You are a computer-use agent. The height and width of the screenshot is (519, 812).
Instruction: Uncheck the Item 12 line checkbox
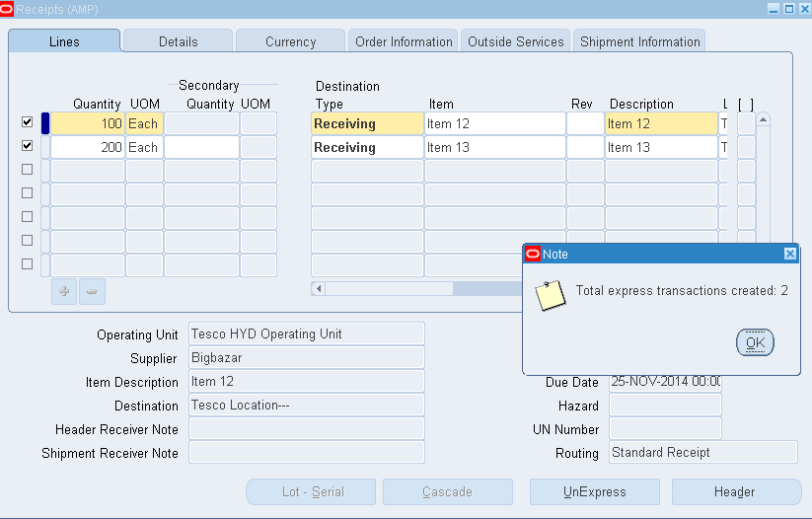pyautogui.click(x=28, y=122)
